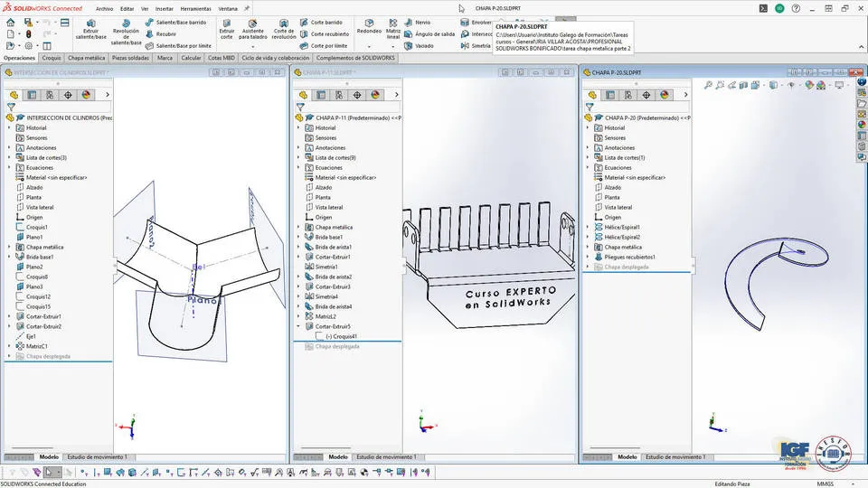Screen dimensions: 868x488
Task: Open options gear icon in toolbar
Action: pos(28,46)
